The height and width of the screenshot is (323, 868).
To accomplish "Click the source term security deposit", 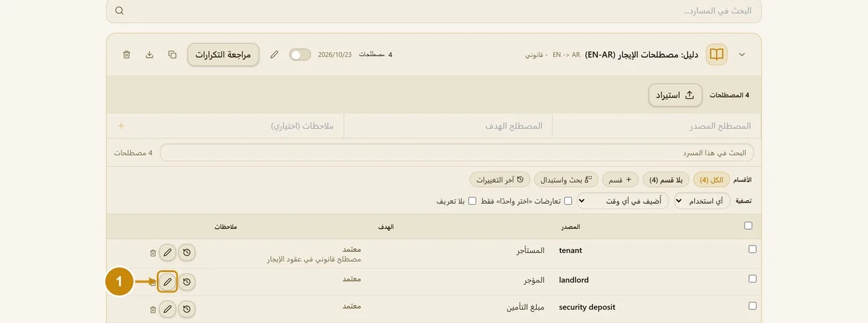I will 587,308.
